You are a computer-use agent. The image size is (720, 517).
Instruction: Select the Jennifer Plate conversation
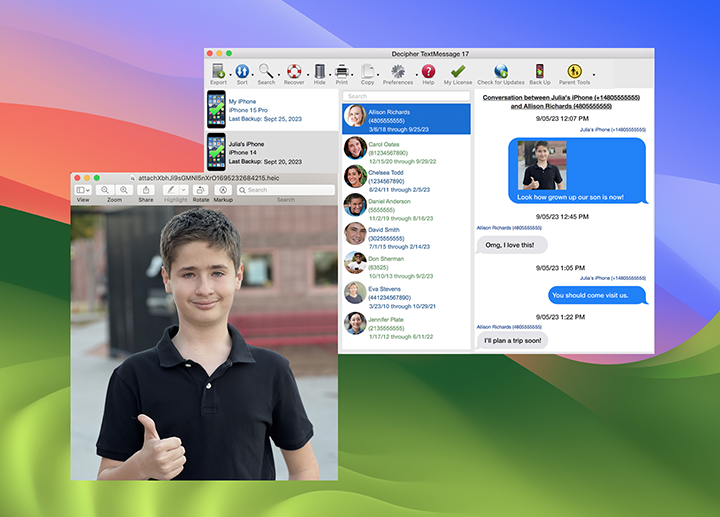(x=406, y=326)
